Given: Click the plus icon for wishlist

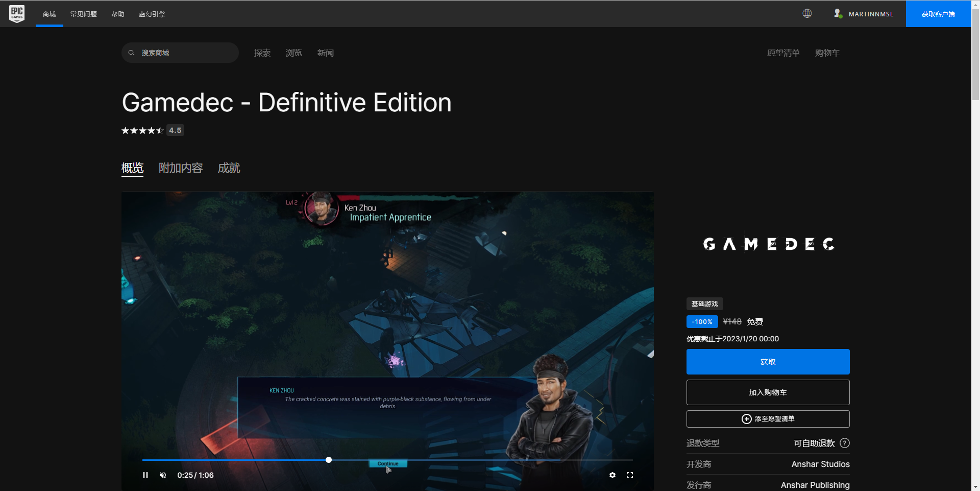Looking at the screenshot, I should click(x=746, y=419).
